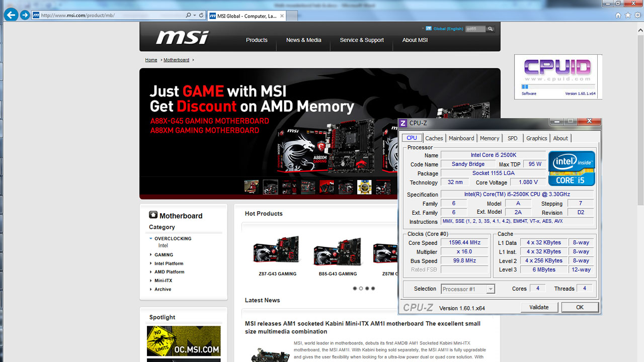
Task: Open the OC.MSI.COM spotlight banner
Action: point(184,341)
